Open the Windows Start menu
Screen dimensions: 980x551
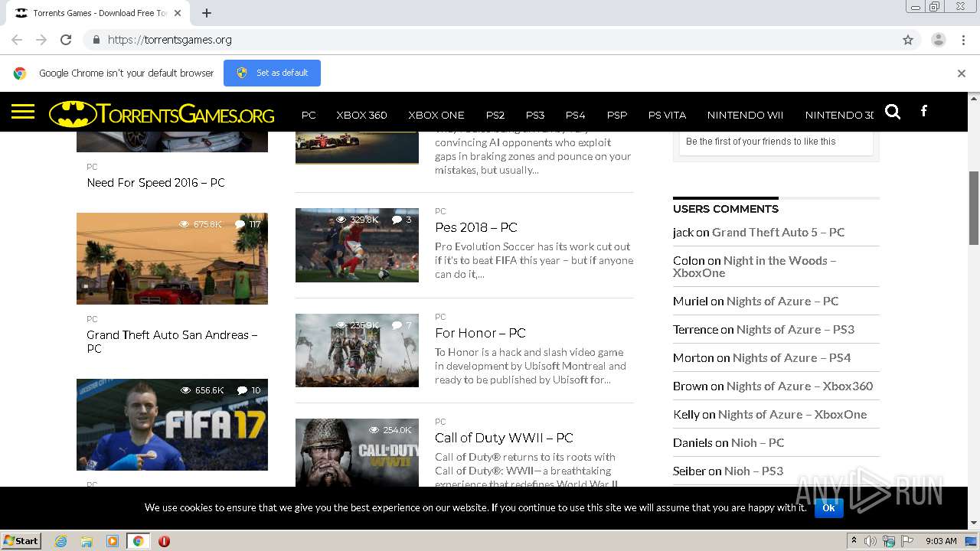(21, 541)
